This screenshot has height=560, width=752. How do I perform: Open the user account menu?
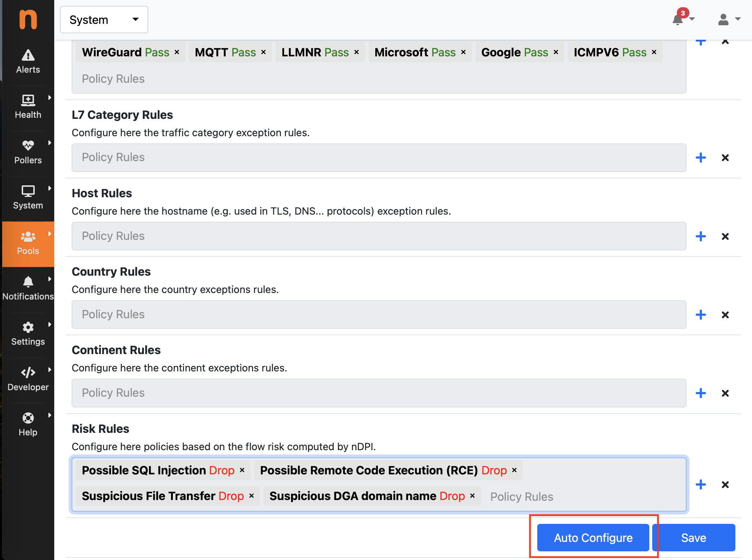click(729, 20)
